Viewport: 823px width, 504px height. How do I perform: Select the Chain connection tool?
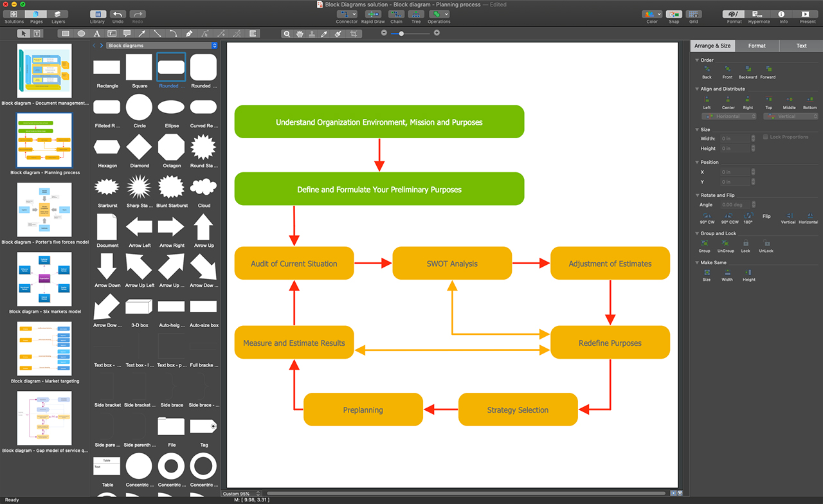pyautogui.click(x=396, y=14)
